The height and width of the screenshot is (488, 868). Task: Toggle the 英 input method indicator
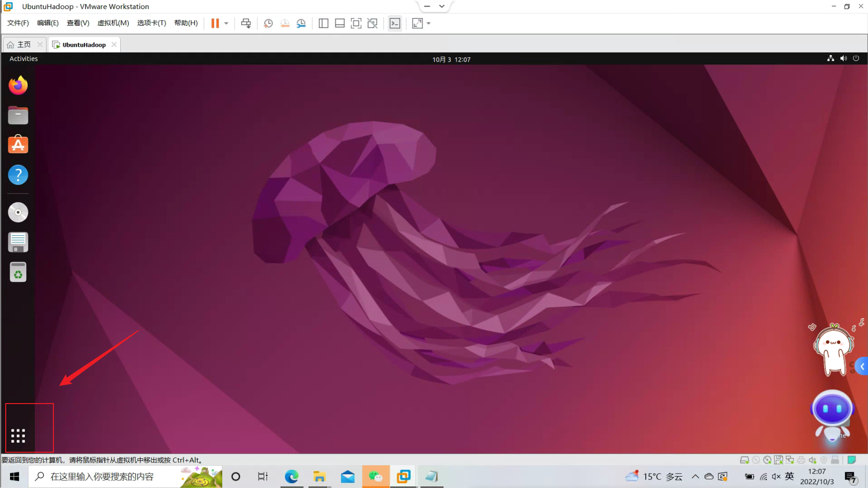coord(789,476)
